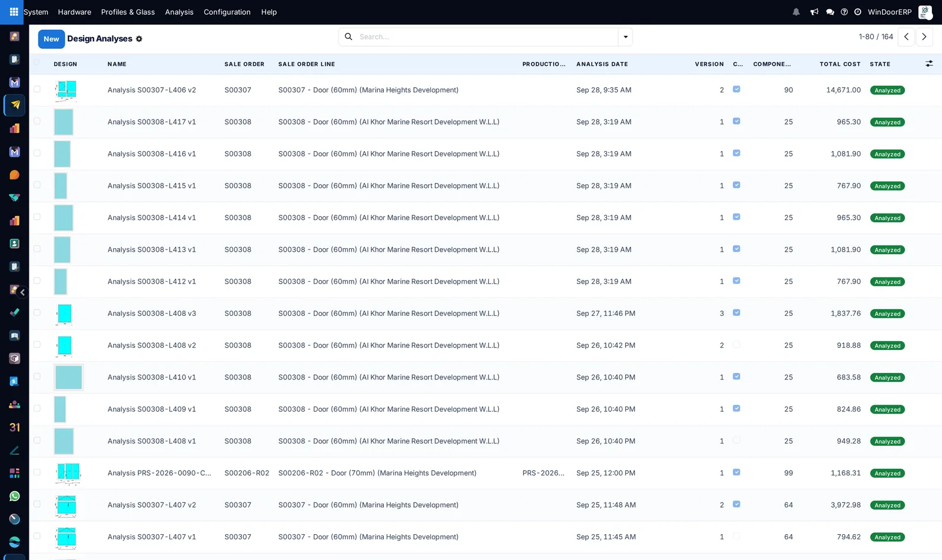
Task: Toggle the C column checkbox for S00307-L407 v1
Action: click(737, 536)
